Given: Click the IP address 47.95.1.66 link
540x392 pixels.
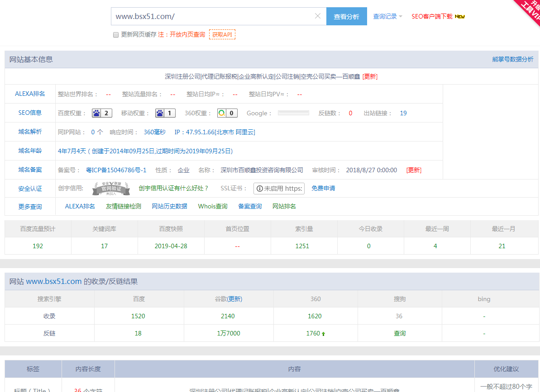Looking at the screenshot, I should click(x=215, y=132).
